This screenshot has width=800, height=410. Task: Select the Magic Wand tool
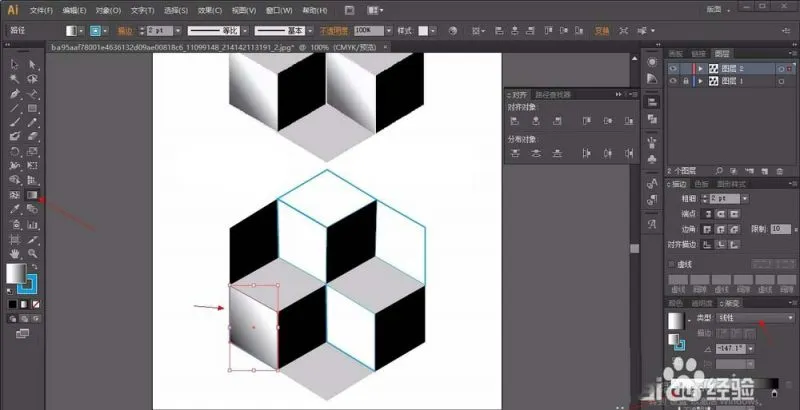pos(14,79)
